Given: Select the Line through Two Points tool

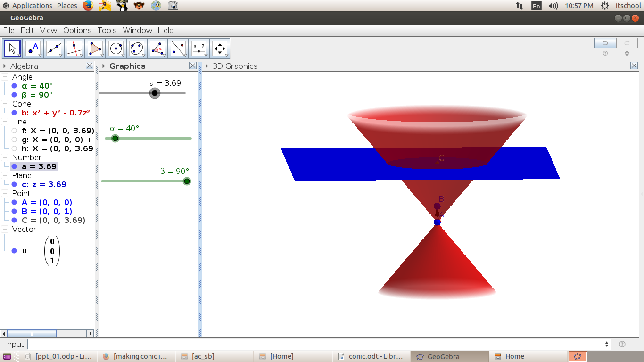Looking at the screenshot, I should point(53,48).
